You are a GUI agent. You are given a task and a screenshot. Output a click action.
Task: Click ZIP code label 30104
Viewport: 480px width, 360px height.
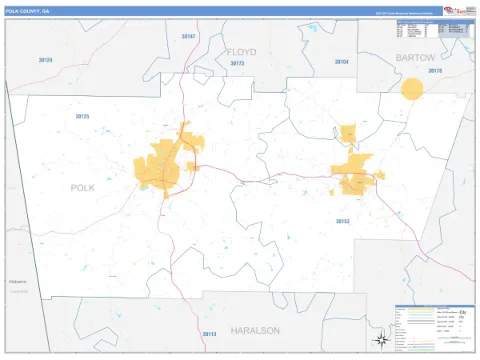[x=341, y=62]
